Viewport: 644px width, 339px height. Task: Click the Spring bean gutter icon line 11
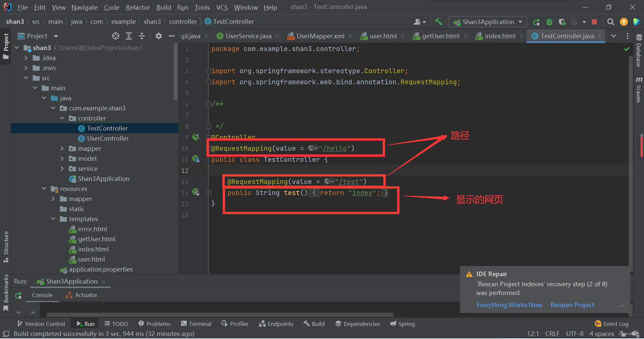[x=196, y=159]
